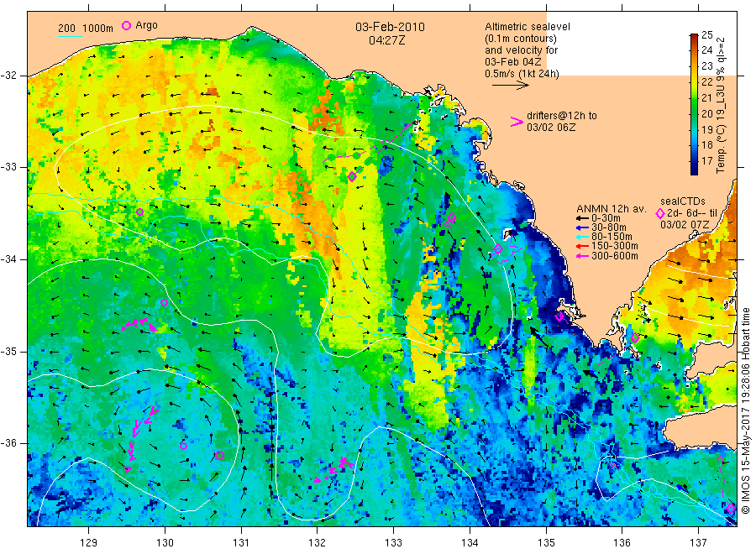
Task: Click the magenta 300-600m legend arrow
Action: click(x=582, y=256)
